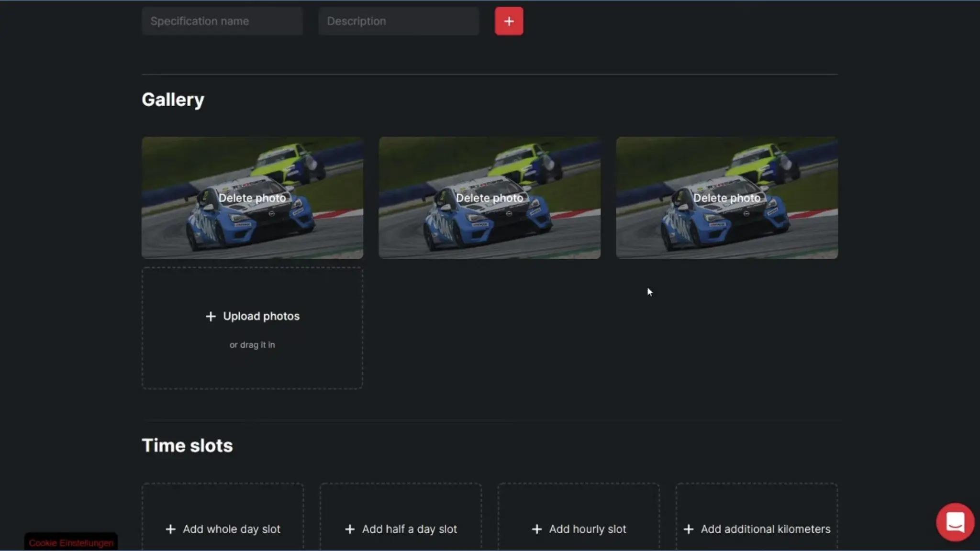Image resolution: width=980 pixels, height=551 pixels.
Task: Click plus icon for Add half a day slot
Action: (350, 529)
